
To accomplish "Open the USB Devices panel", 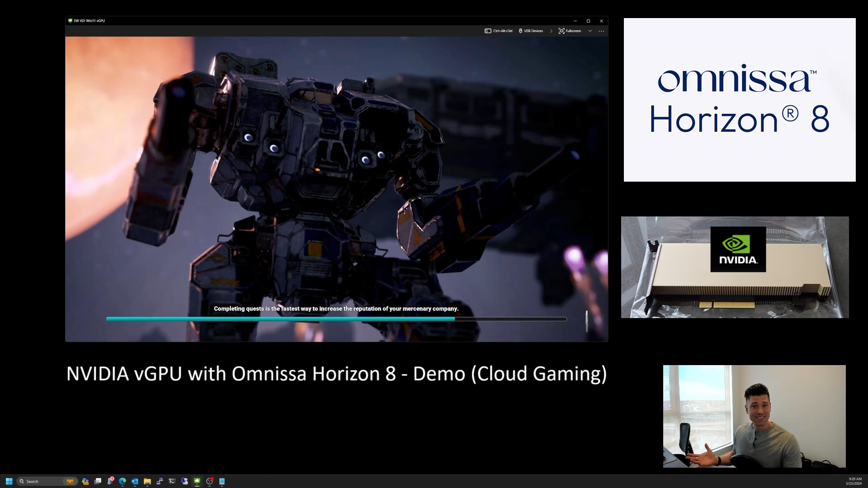I will point(531,31).
